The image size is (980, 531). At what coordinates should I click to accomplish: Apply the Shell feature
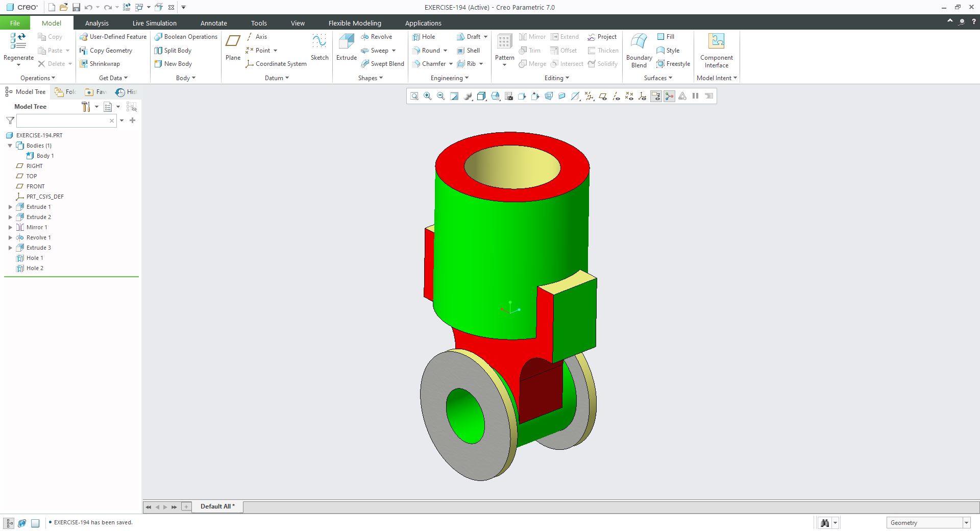tap(468, 51)
